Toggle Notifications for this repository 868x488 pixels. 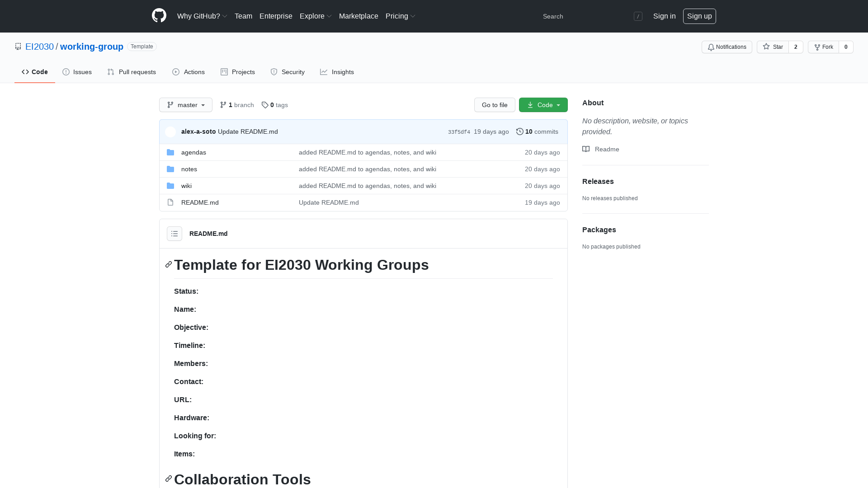coord(726,47)
